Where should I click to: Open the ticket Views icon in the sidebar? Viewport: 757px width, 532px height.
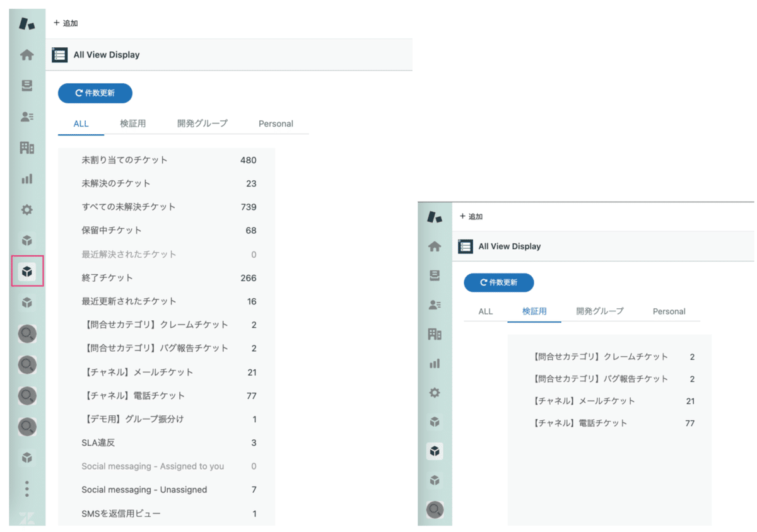[x=26, y=85]
